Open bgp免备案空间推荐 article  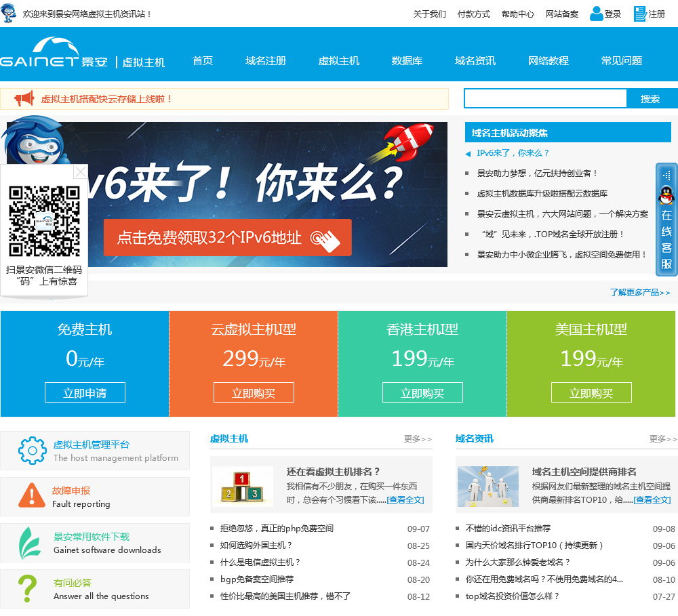click(x=257, y=579)
